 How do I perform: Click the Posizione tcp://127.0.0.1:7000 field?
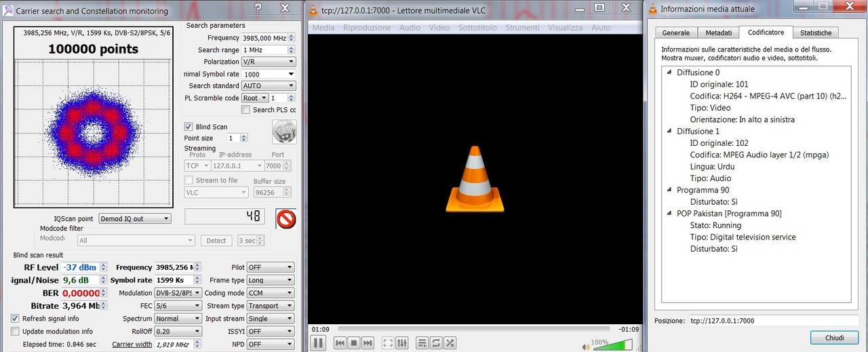[x=773, y=321]
